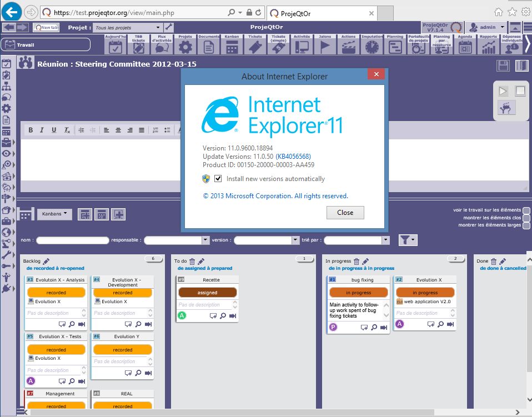The width and height of the screenshot is (532, 417).
Task: Click the nom filter text field
Action: [72, 240]
